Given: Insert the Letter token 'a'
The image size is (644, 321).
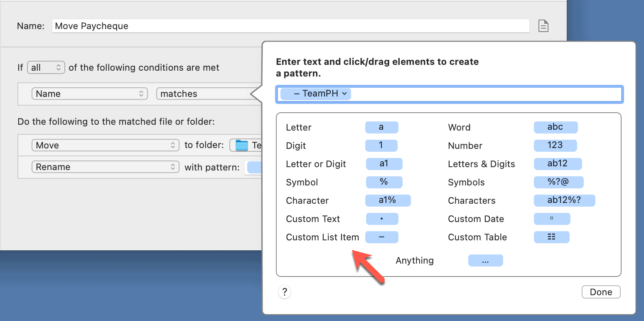Looking at the screenshot, I should [x=381, y=127].
